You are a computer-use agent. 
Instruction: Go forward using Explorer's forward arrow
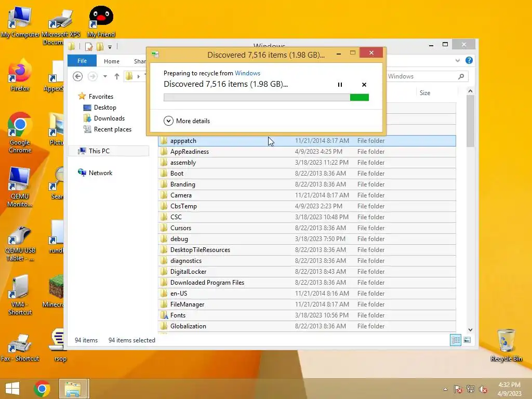point(92,76)
